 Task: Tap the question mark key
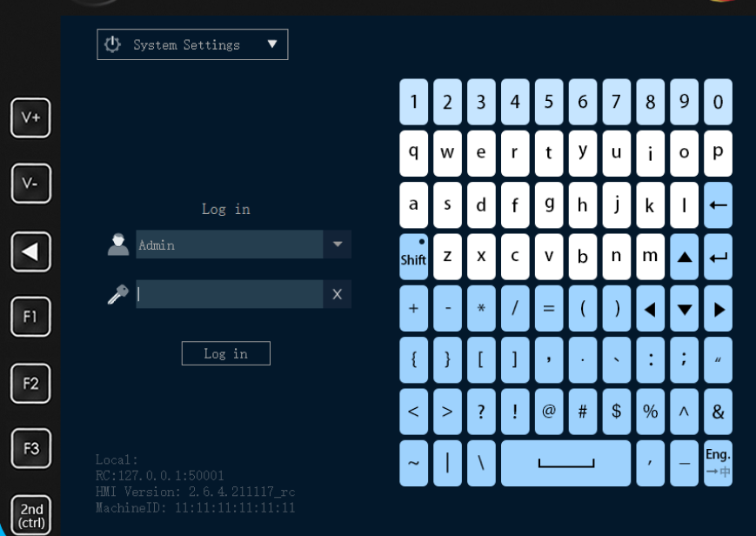click(x=481, y=412)
